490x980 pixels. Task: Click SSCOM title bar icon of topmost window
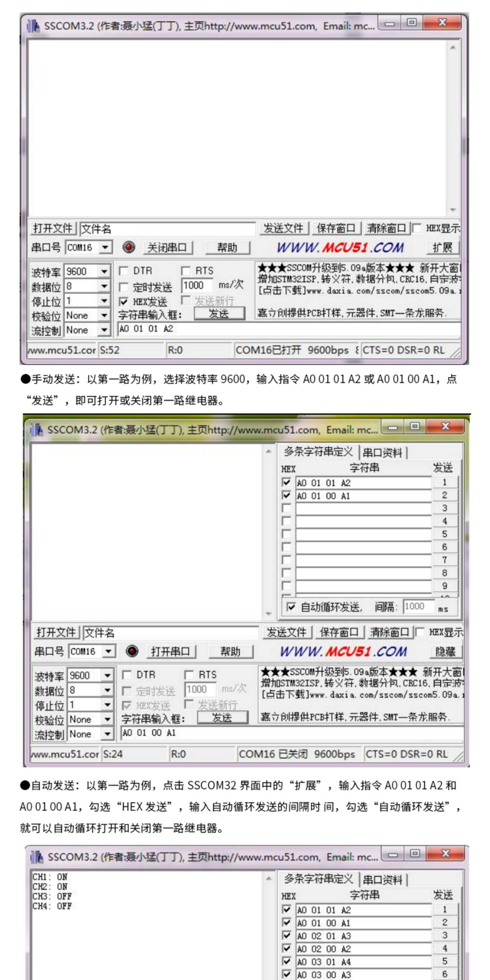[x=33, y=26]
